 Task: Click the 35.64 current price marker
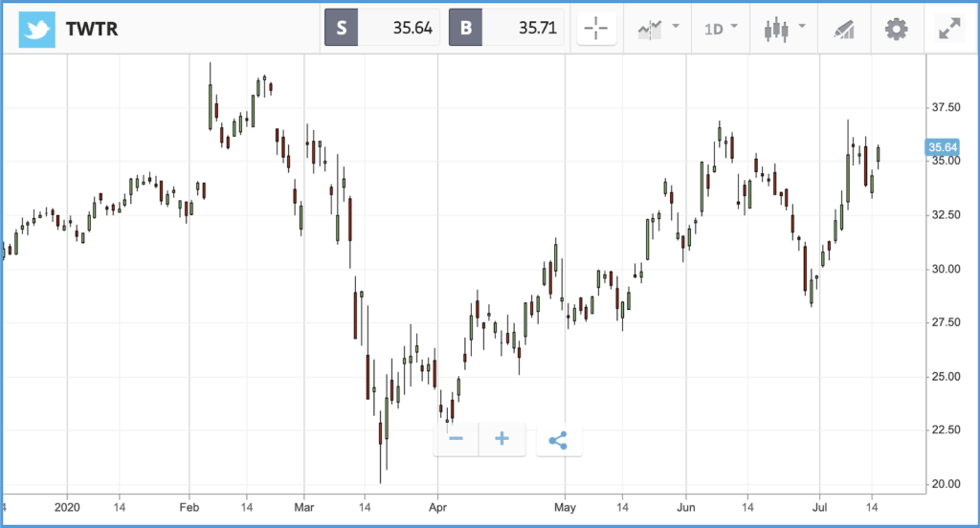coord(942,147)
